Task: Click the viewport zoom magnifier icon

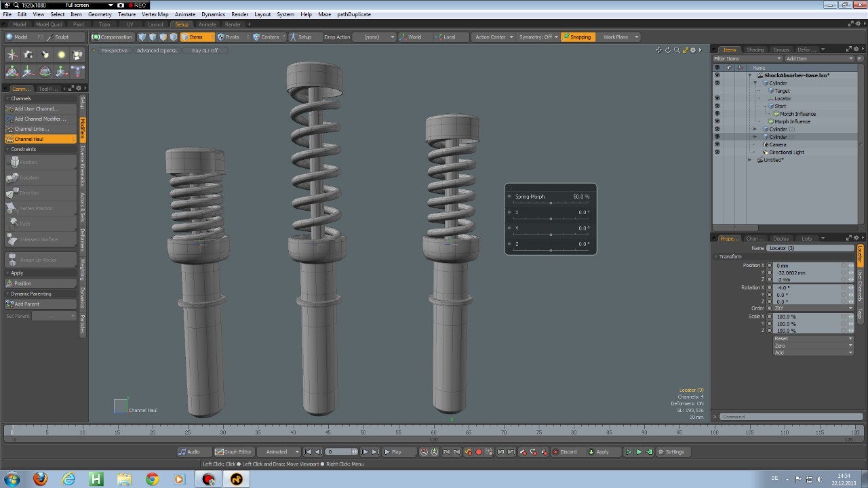Action: (677, 50)
